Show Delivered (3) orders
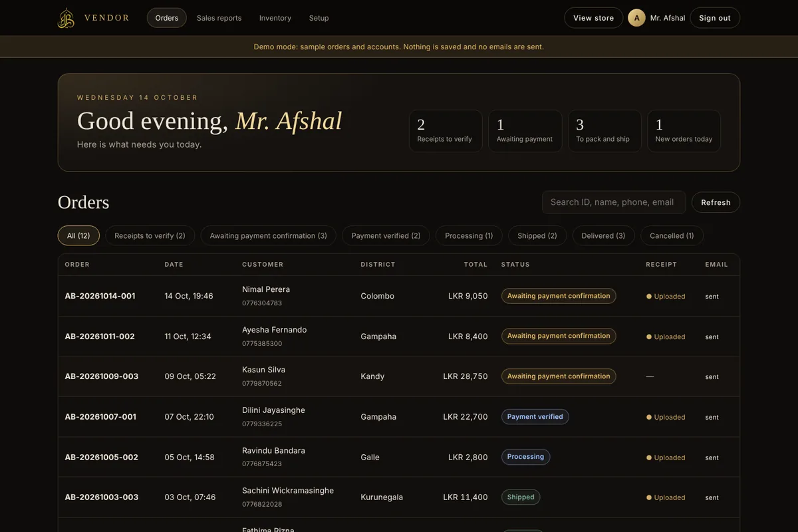The image size is (798, 532). coord(604,235)
